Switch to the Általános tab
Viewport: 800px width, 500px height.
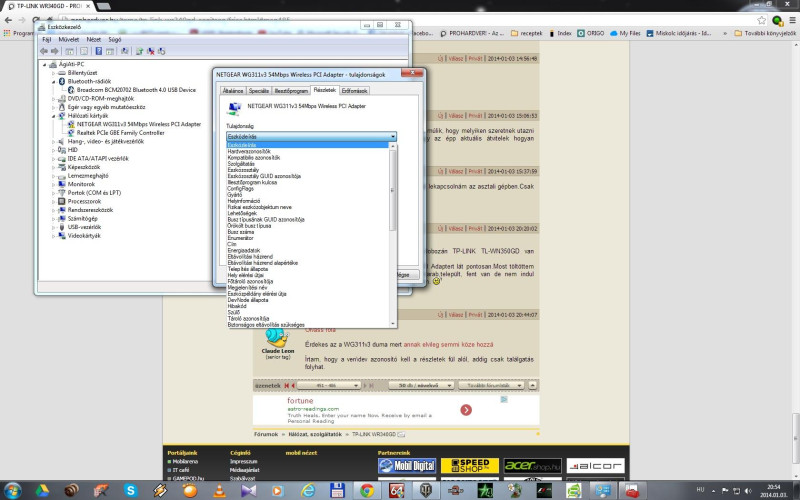(x=233, y=91)
